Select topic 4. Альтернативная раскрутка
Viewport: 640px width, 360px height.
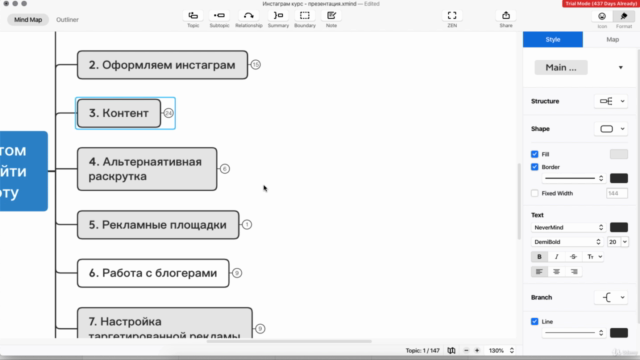147,169
